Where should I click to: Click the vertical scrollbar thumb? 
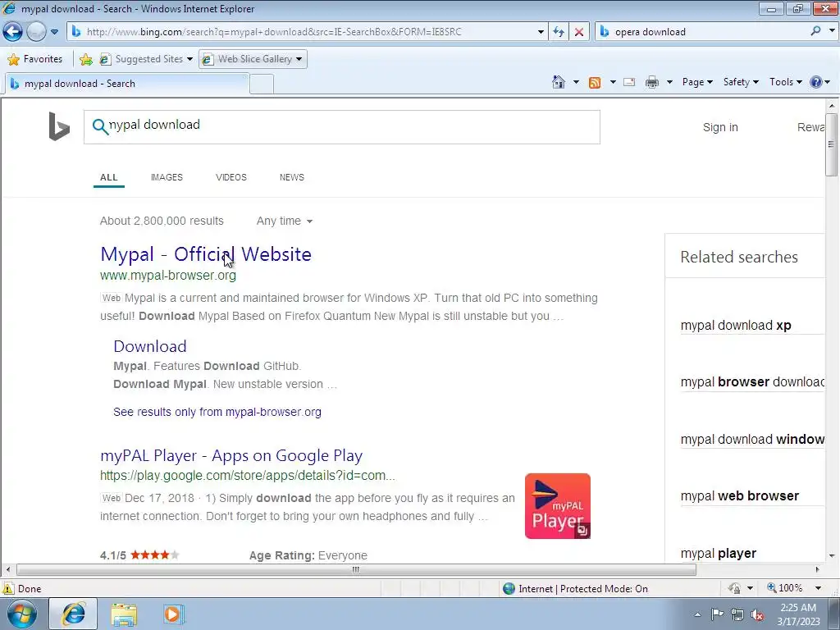coord(831,144)
